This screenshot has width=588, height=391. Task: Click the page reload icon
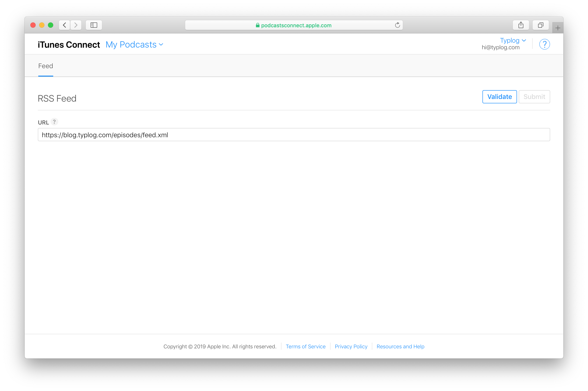pos(397,25)
